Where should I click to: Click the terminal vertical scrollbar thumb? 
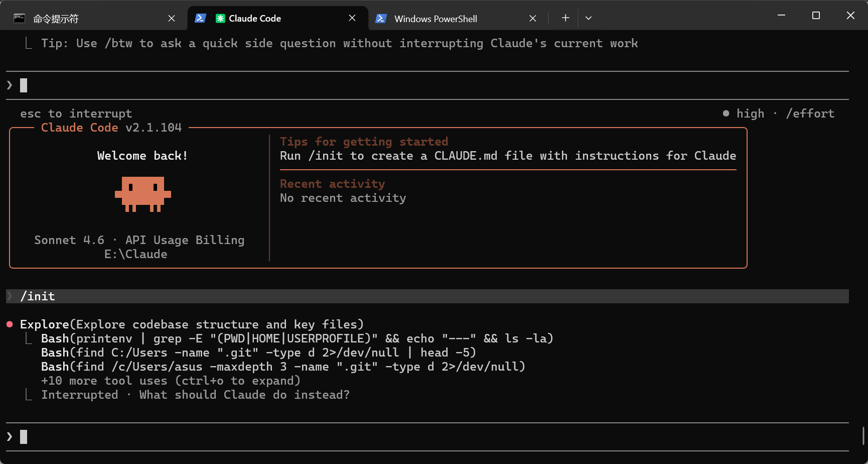click(x=863, y=436)
